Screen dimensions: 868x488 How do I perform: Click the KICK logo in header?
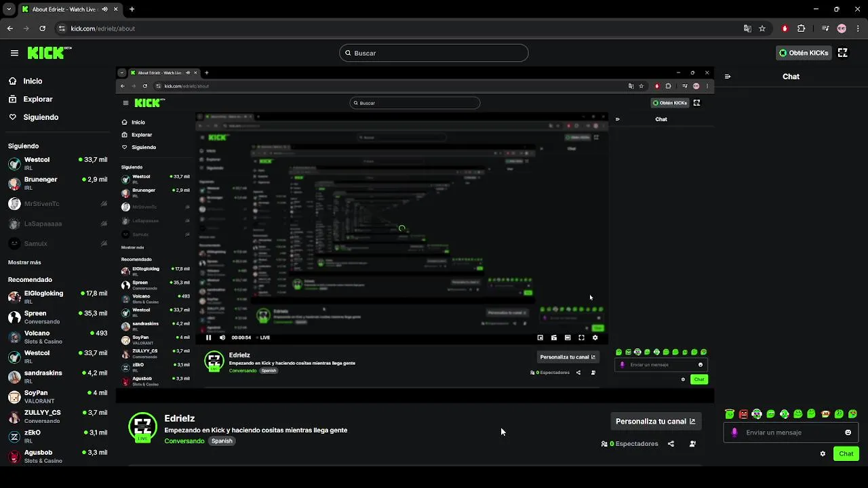(x=49, y=52)
